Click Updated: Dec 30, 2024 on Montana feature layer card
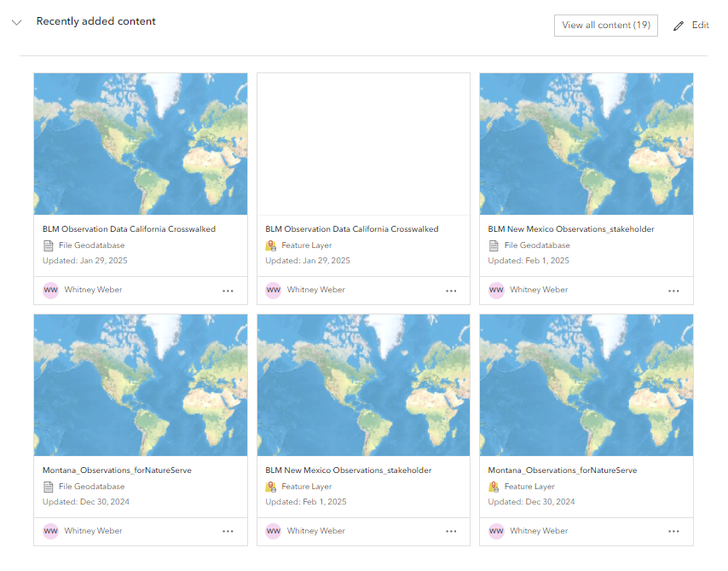The width and height of the screenshot is (728, 571). pos(531,502)
